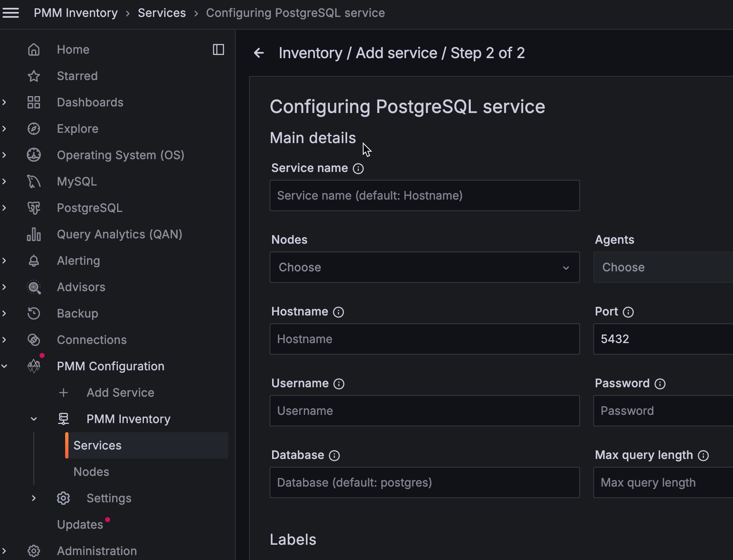
Task: Open the Advisors menu item
Action: [81, 287]
